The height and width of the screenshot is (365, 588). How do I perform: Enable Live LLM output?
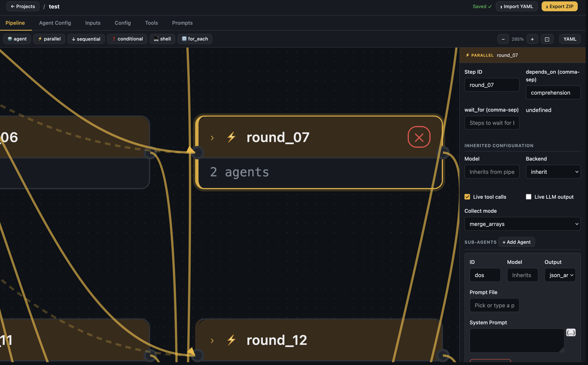(x=528, y=197)
